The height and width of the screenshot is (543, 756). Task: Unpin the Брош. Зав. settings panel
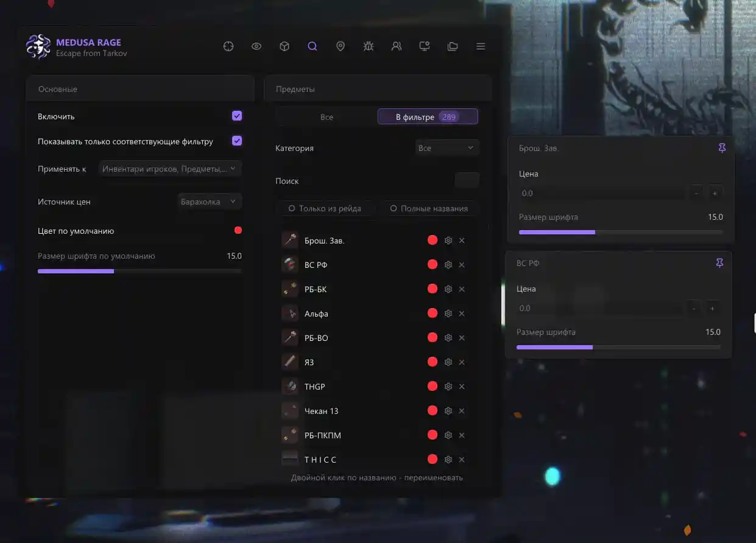coord(722,148)
